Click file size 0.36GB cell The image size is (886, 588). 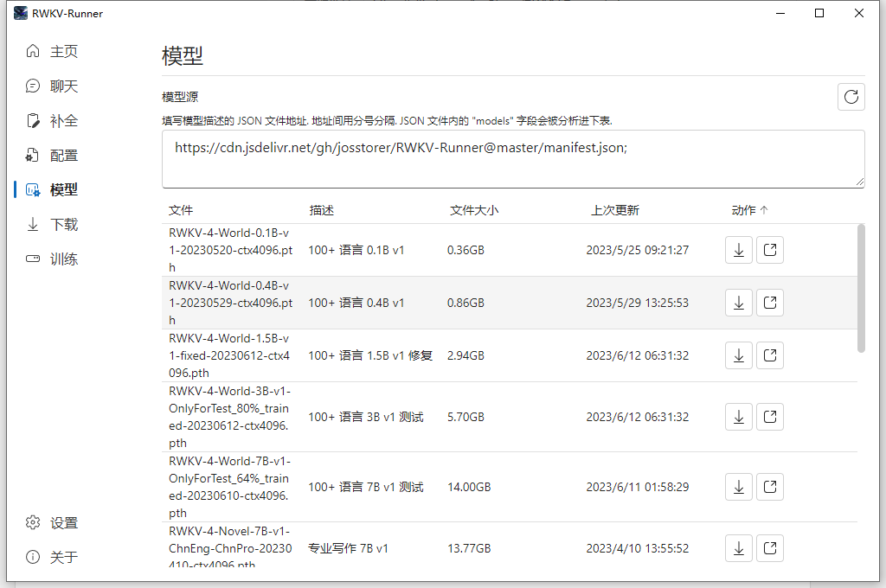click(x=465, y=250)
